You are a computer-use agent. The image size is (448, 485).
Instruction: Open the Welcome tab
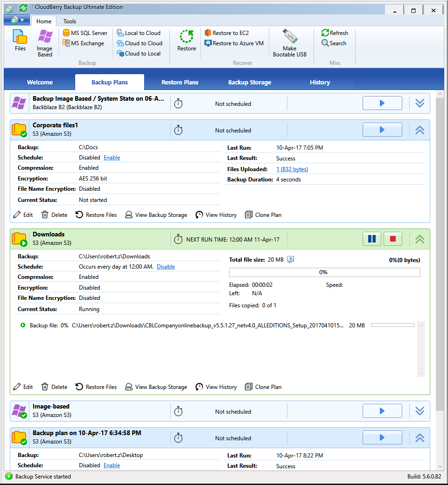tap(40, 82)
